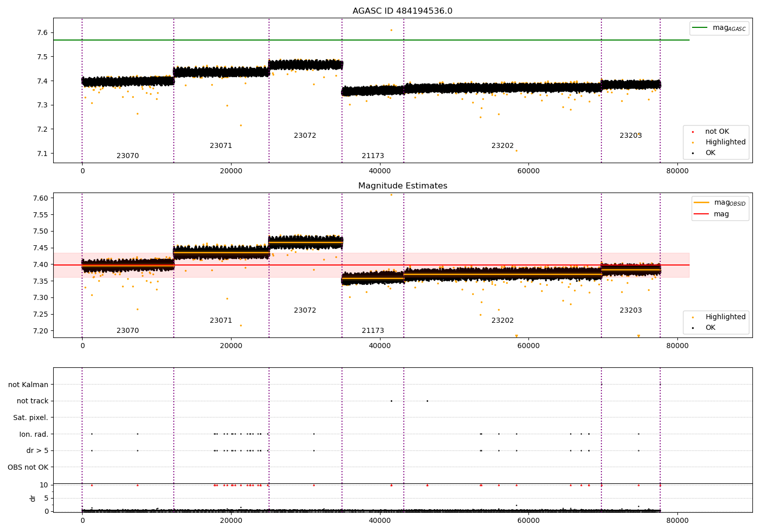Click OBSID label 23071 in AGASC ID plot
Viewport: 760px width, 532px height.
tap(221, 146)
